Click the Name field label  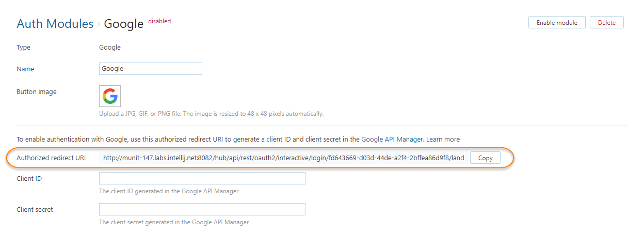pos(25,69)
